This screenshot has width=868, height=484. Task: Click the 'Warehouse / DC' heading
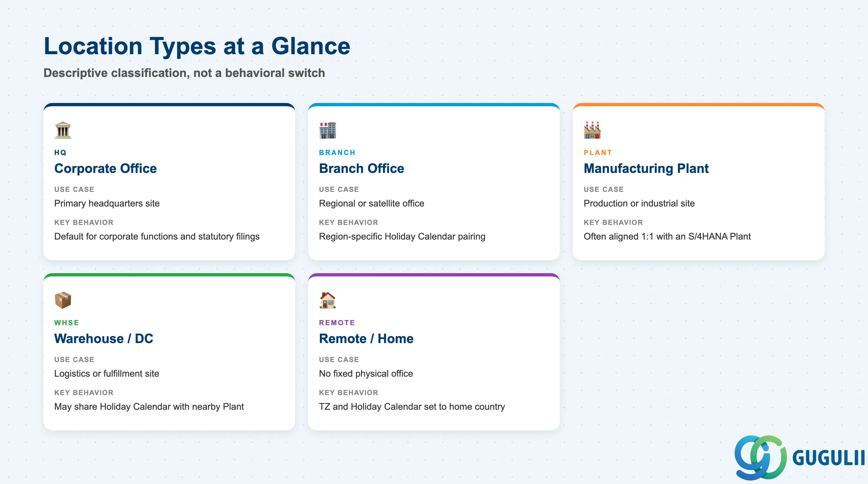(104, 338)
